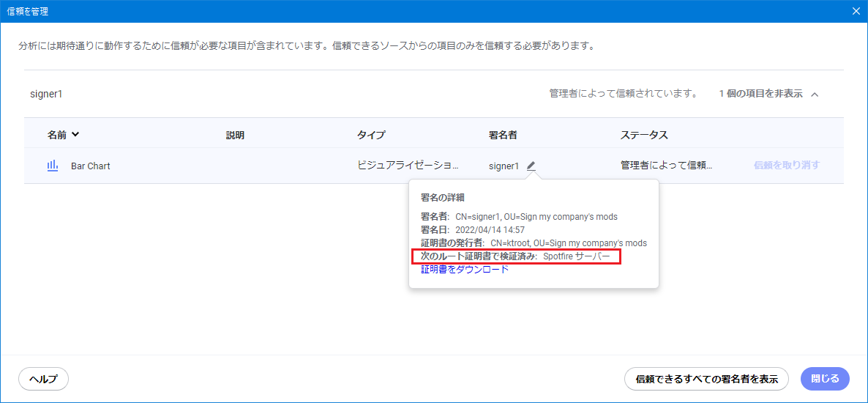Click CN=ktroot certificate issuer text

point(569,243)
